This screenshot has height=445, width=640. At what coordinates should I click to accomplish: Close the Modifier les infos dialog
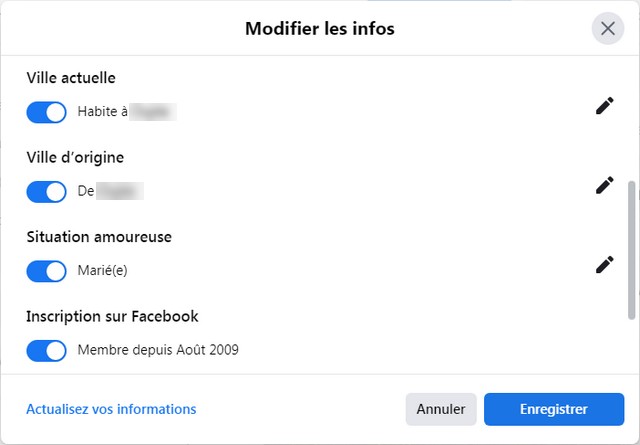point(608,29)
